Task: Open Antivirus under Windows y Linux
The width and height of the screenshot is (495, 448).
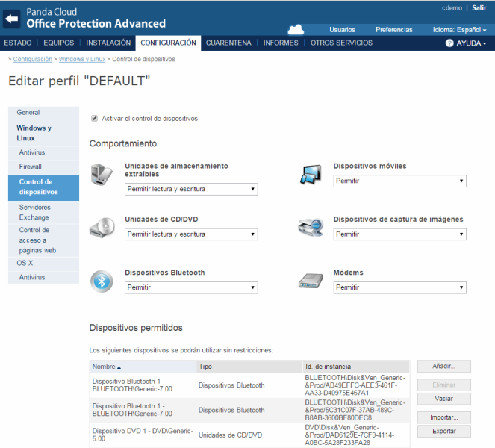Action: tap(43, 153)
